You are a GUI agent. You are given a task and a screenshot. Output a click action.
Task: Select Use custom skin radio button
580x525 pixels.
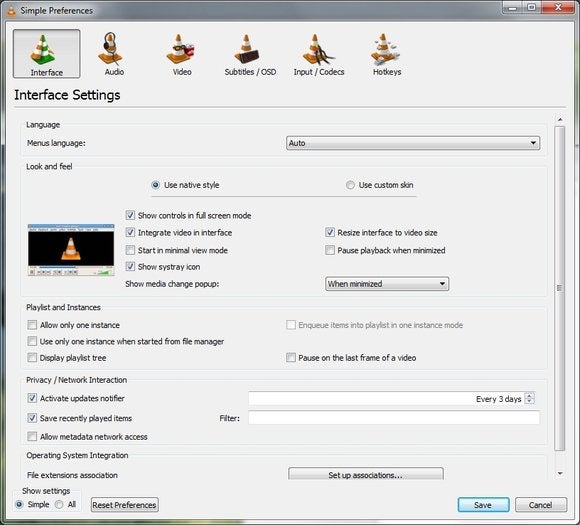click(x=350, y=185)
